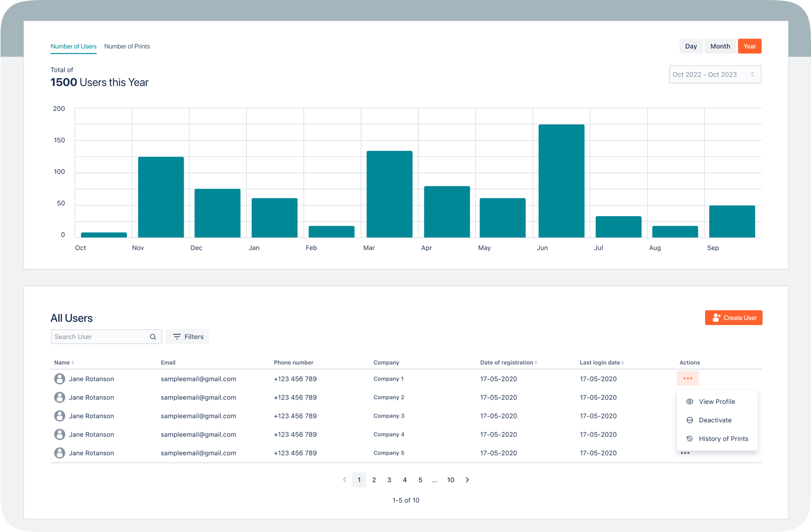Open actions ellipsis for Company 1 row
This screenshot has height=532, width=811.
point(687,378)
